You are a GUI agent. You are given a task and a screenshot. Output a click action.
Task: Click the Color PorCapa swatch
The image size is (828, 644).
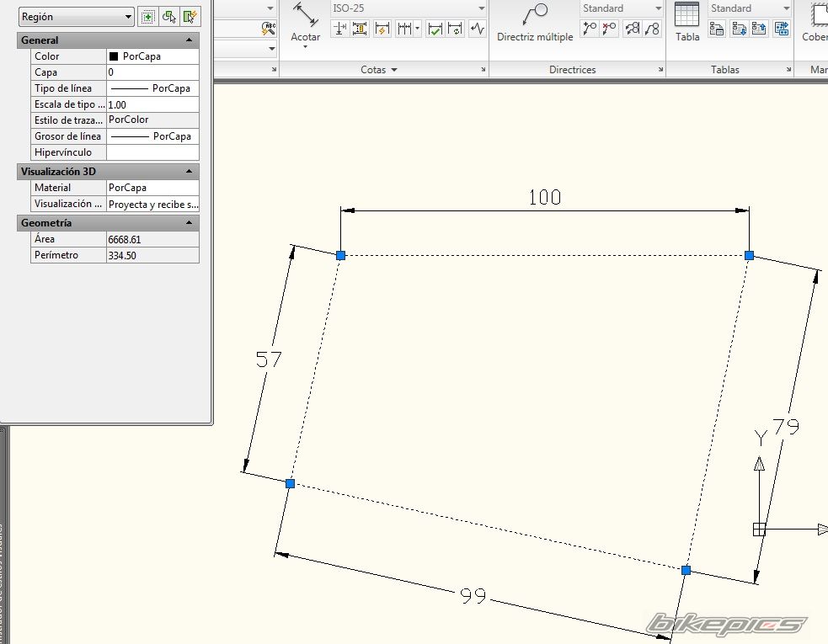click(x=114, y=56)
